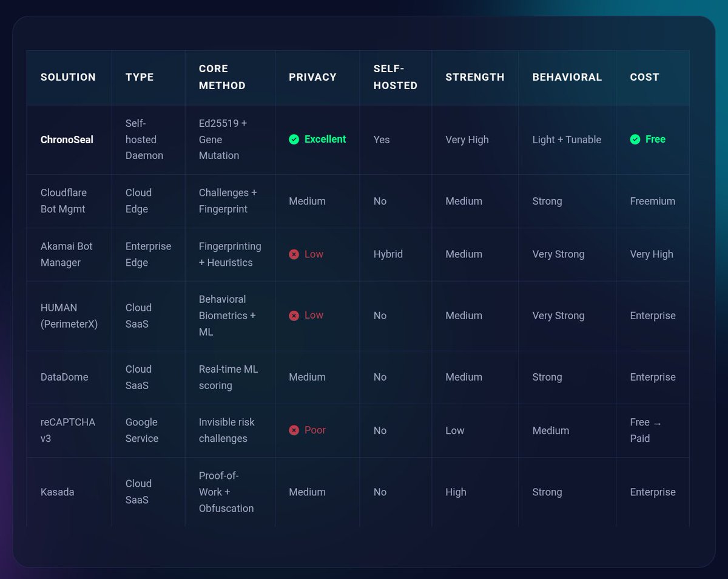Click Very Strong in the Akamai row
Screen dimensions: 728x579
coord(559,254)
